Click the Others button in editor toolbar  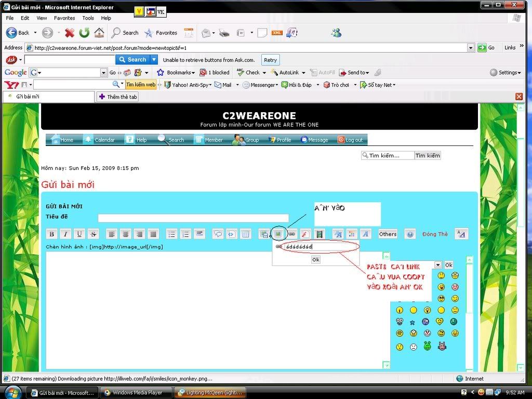coord(388,234)
